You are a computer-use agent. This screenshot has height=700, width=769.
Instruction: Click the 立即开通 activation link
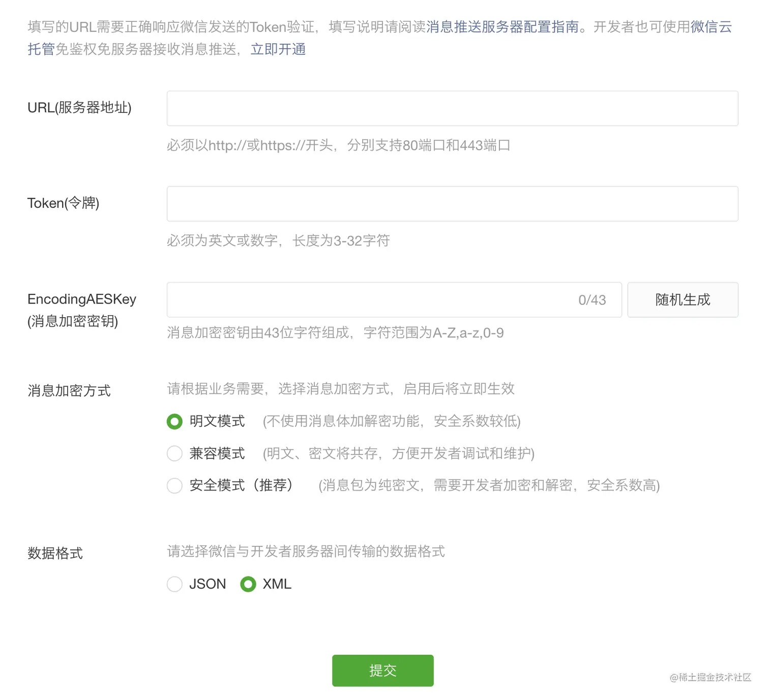[278, 49]
